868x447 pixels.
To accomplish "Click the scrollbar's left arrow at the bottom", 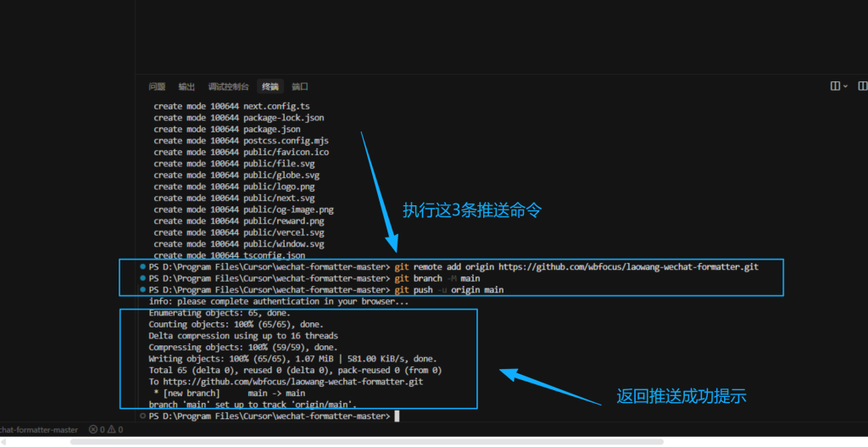I will tap(4, 442).
